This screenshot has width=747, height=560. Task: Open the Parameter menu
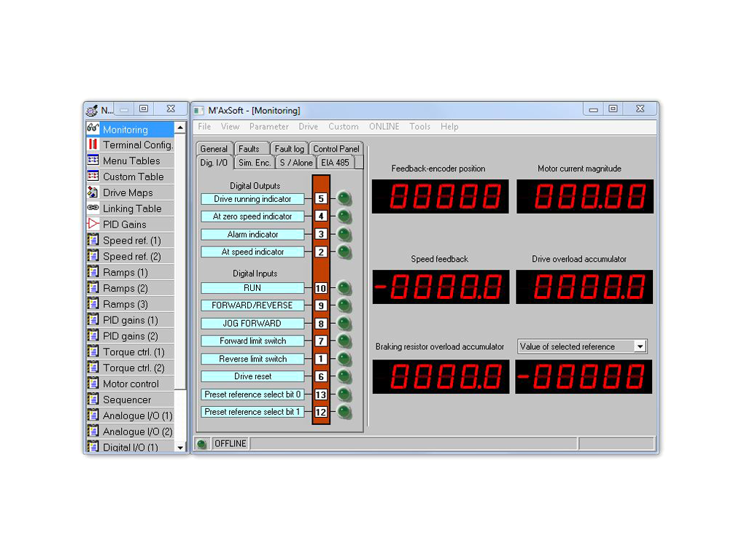[268, 127]
